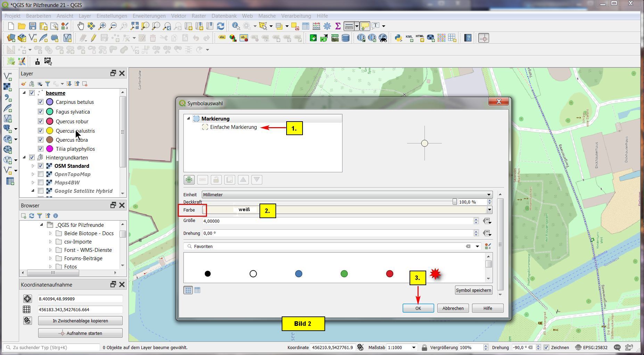This screenshot has width=644, height=355.
Task: Open the Maßstab scale dropdown
Action: click(x=413, y=347)
